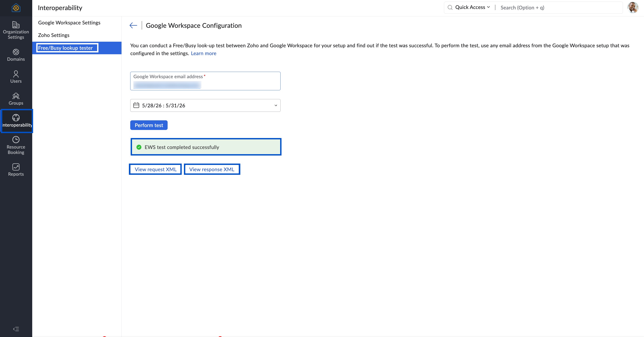Open the Resource Booking section
The image size is (644, 337).
(x=16, y=145)
